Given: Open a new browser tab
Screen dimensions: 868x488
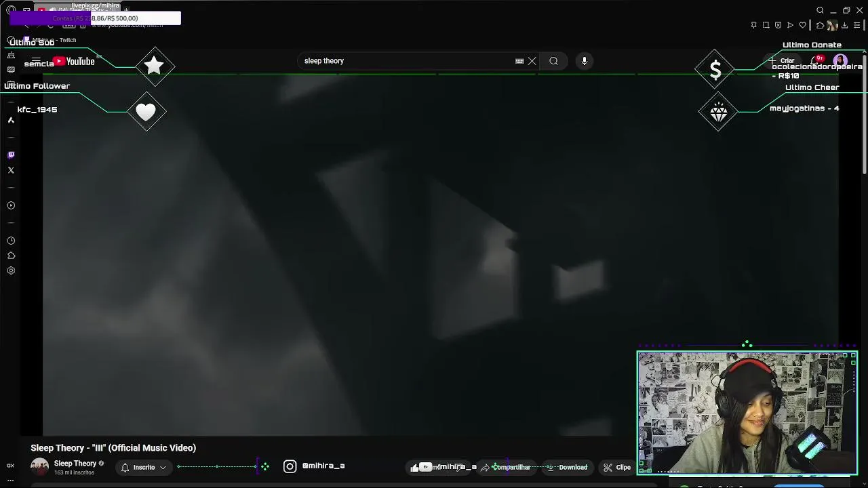Looking at the screenshot, I should tap(126, 10).
